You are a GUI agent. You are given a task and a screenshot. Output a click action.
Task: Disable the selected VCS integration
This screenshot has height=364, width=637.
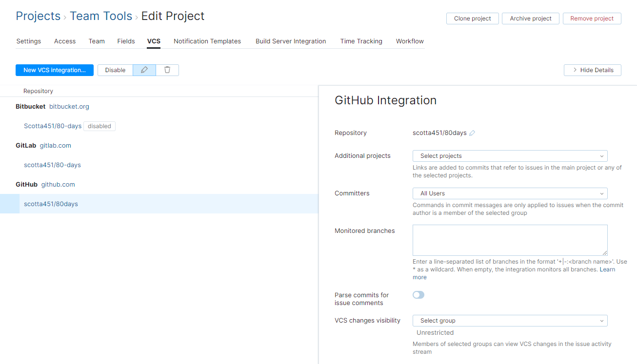coord(115,70)
